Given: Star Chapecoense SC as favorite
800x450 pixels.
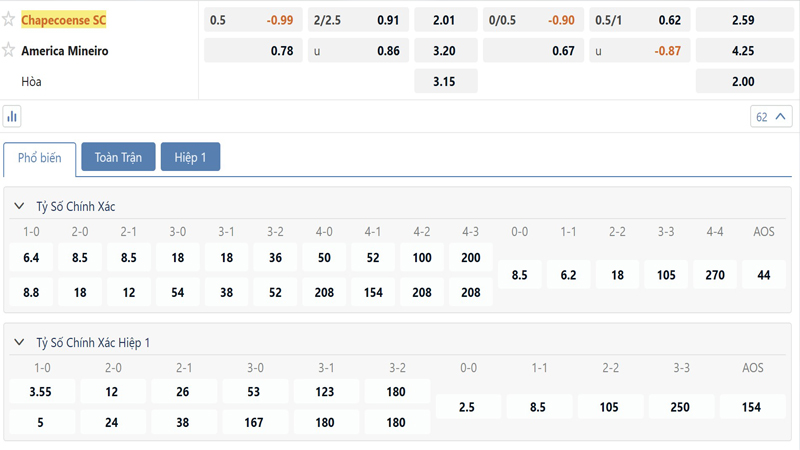Looking at the screenshot, I should click(x=9, y=20).
